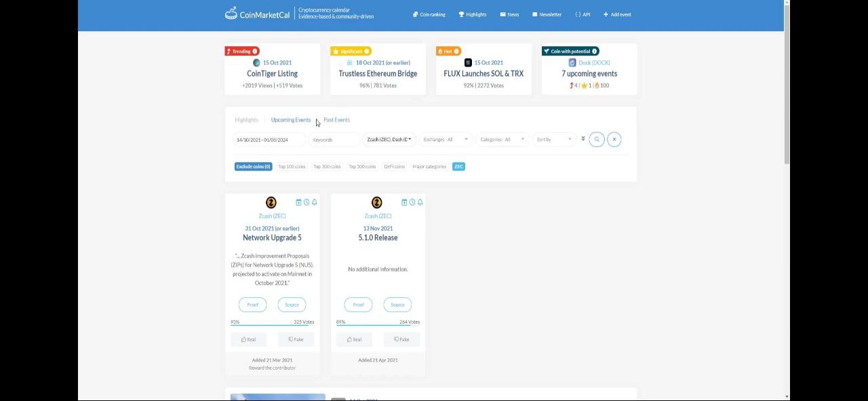Click the FLUX coin icon
The height and width of the screenshot is (401, 868).
pyautogui.click(x=468, y=62)
